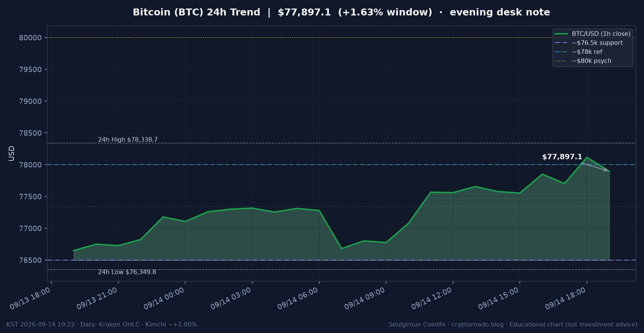The height and width of the screenshot is (333, 644).
Task: Select the ~$78k ref legend entry
Action: point(578,52)
